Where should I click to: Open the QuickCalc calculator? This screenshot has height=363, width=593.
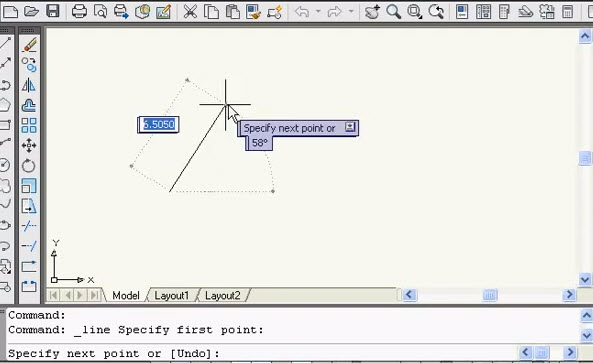point(567,11)
